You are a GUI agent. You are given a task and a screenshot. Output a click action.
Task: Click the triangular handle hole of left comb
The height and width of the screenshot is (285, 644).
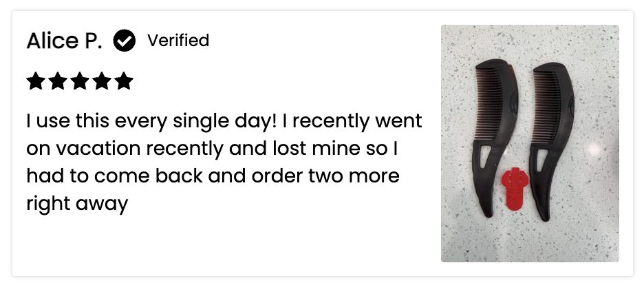tap(484, 156)
